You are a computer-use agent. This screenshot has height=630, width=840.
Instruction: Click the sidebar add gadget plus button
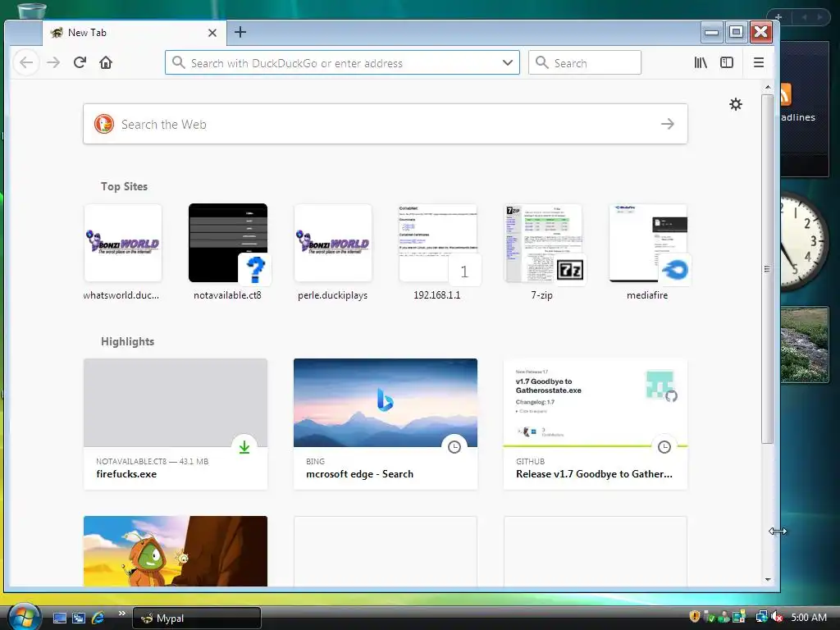778,17
